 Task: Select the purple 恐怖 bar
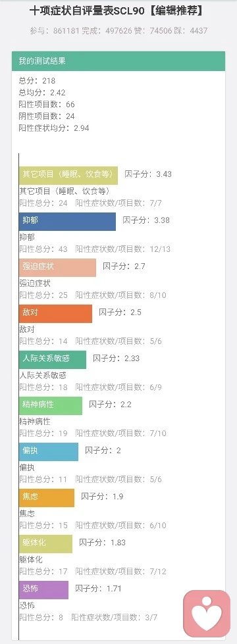(x=43, y=589)
